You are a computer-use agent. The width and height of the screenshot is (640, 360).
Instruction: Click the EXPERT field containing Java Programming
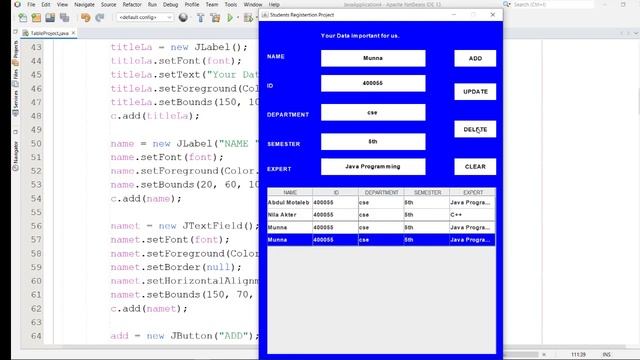[x=373, y=167]
